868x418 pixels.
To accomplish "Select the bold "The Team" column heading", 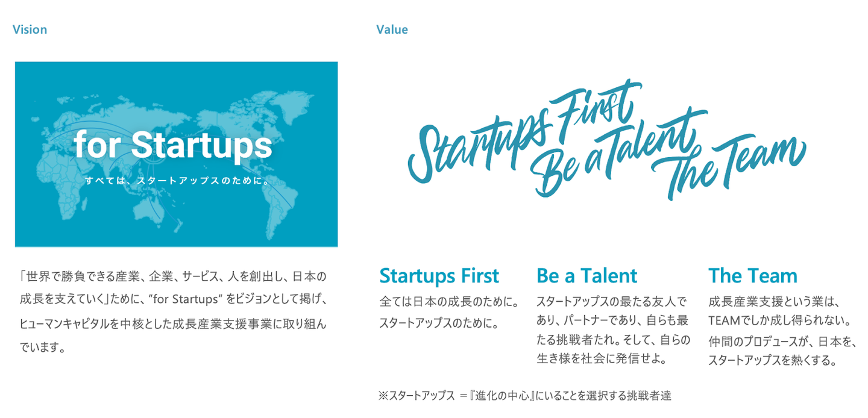I will (752, 276).
